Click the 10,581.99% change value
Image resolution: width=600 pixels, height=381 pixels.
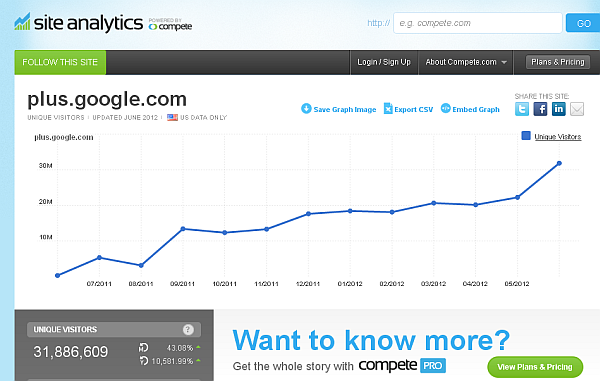tap(172, 361)
